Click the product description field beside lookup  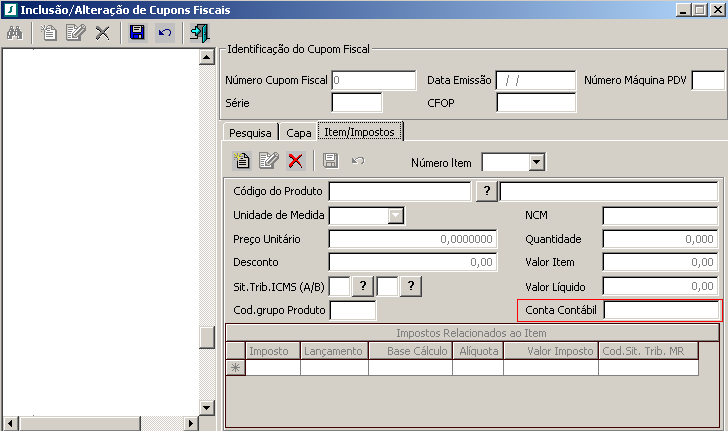609,191
